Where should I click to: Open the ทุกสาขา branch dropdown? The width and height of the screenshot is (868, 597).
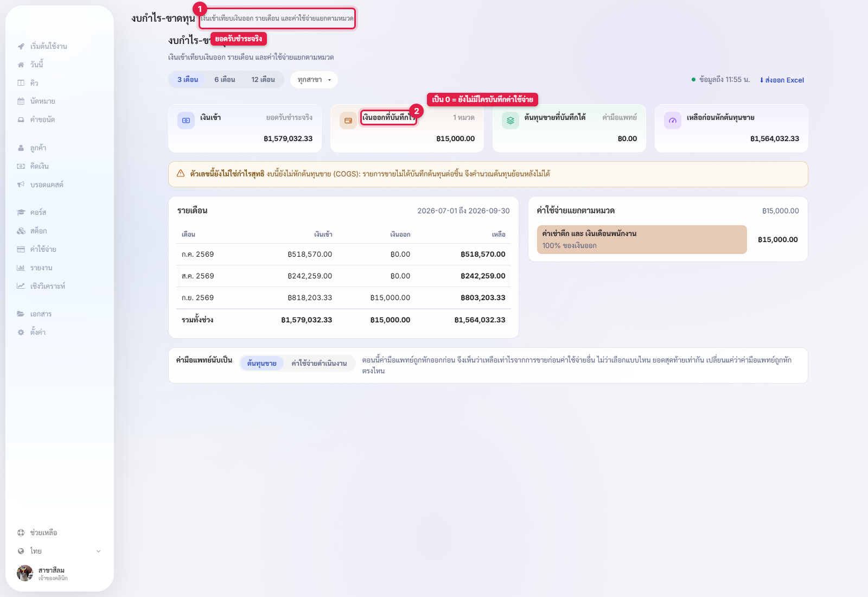coord(314,80)
